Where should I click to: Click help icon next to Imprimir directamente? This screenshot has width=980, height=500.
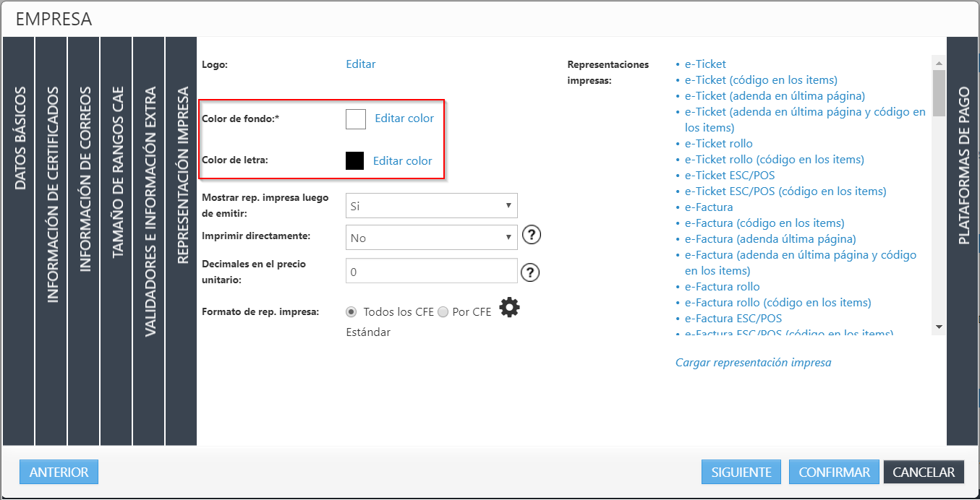(532, 236)
